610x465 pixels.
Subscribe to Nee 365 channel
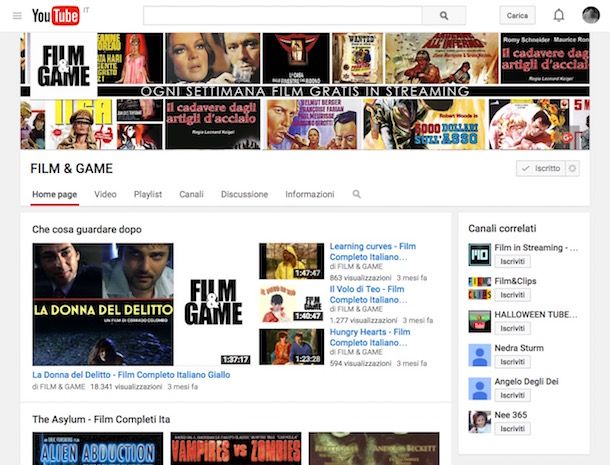pyautogui.click(x=512, y=429)
